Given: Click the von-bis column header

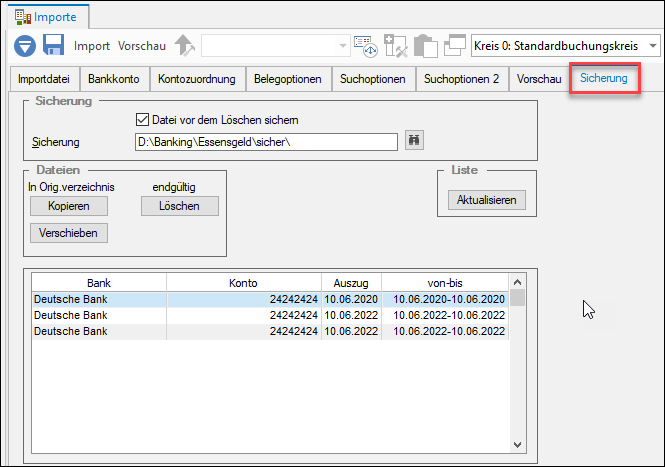Looking at the screenshot, I should click(x=445, y=283).
